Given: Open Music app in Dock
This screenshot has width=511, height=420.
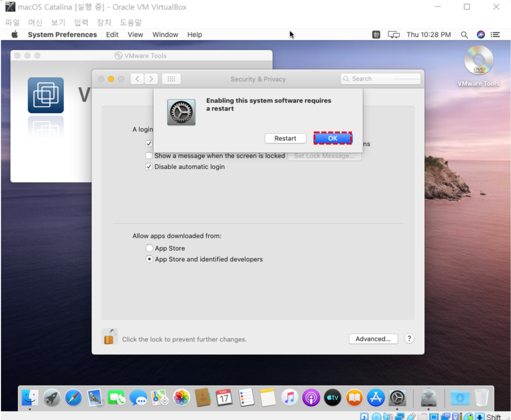Looking at the screenshot, I should pos(290,398).
